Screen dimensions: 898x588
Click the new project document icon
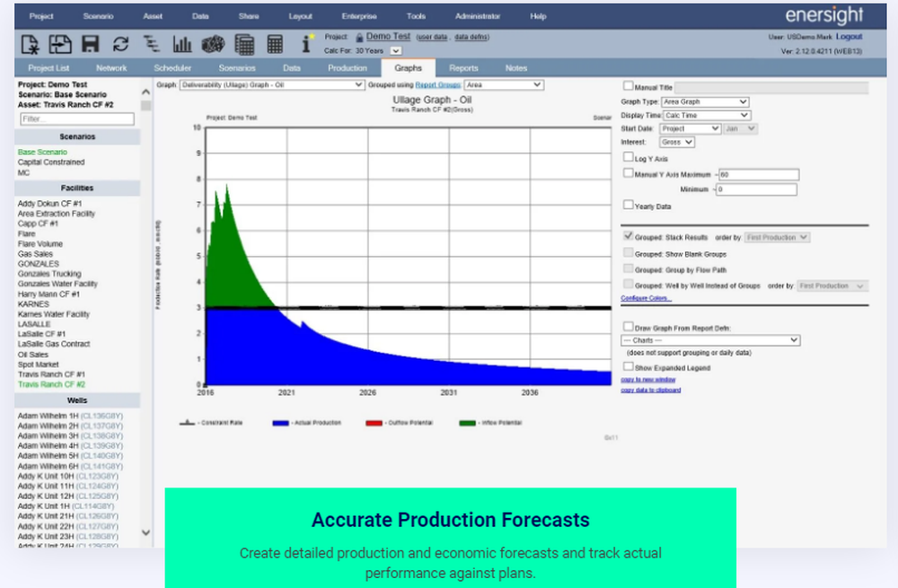[x=30, y=44]
